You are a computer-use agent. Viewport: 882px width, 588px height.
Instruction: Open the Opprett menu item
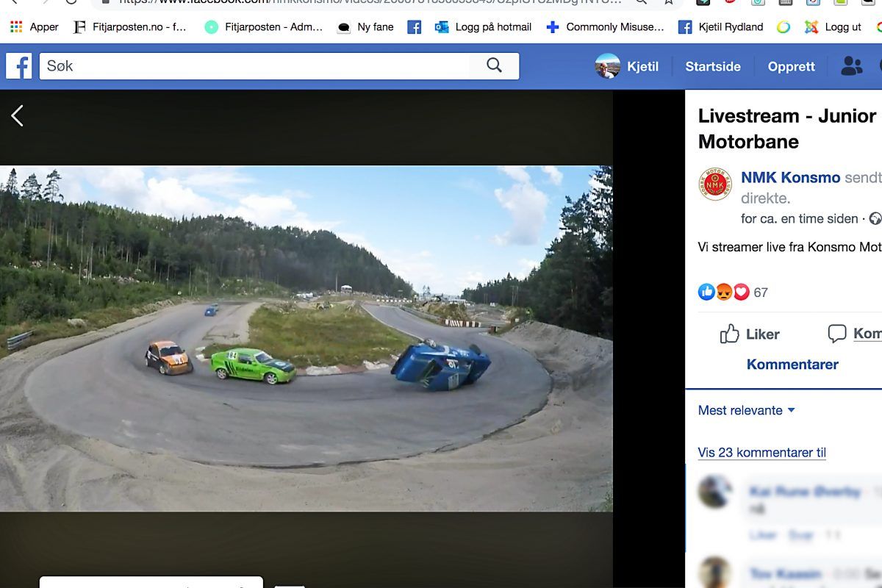(791, 66)
